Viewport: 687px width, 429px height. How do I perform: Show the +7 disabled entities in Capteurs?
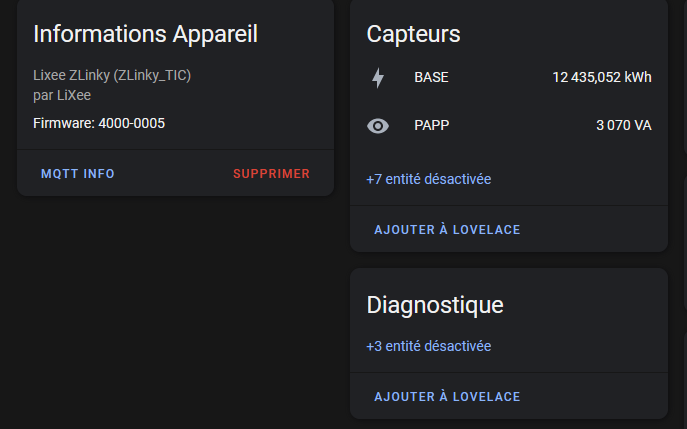click(428, 179)
